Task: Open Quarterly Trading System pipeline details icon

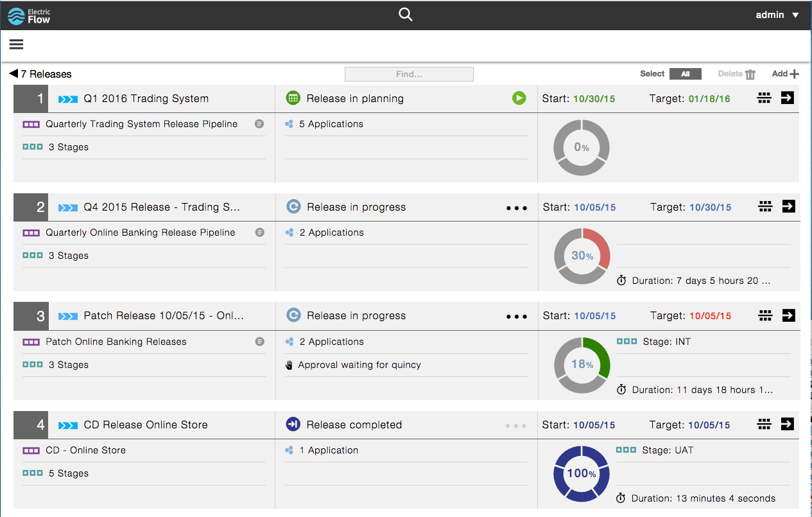Action: 259,124
